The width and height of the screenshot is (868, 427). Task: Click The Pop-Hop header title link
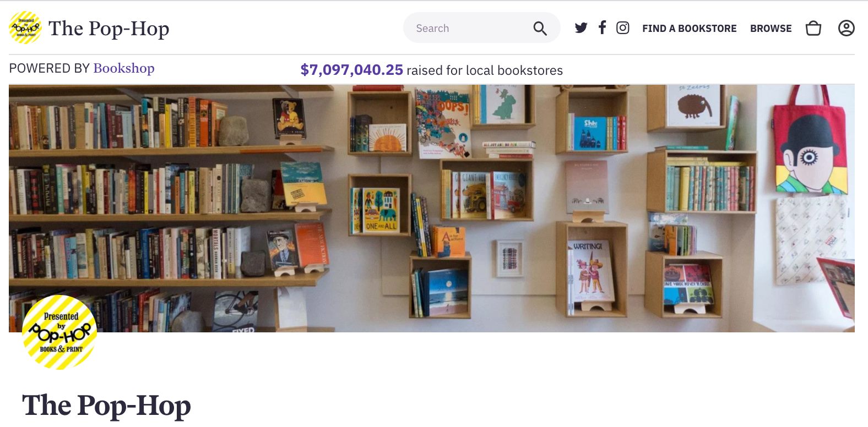point(109,29)
